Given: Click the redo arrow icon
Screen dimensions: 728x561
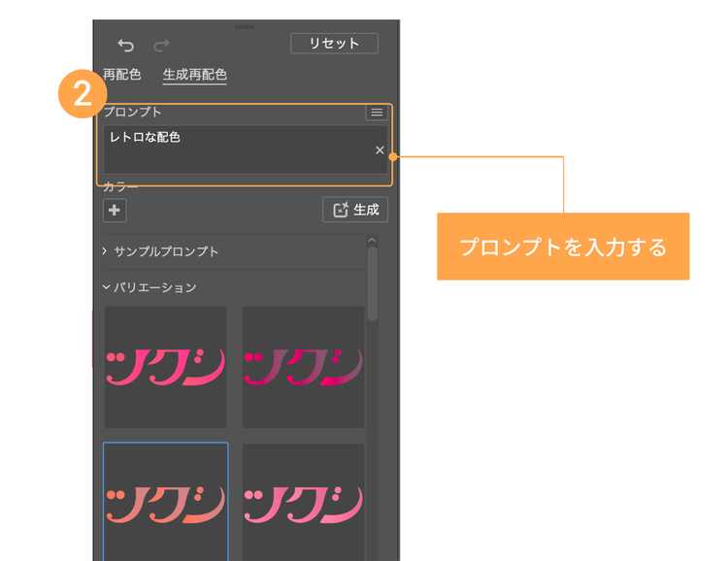Looking at the screenshot, I should (161, 46).
